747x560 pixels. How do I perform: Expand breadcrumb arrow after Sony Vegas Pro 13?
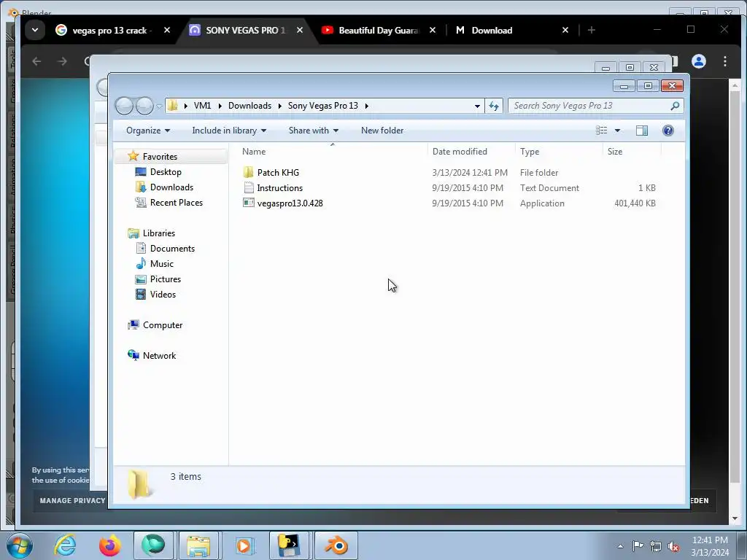click(x=366, y=106)
